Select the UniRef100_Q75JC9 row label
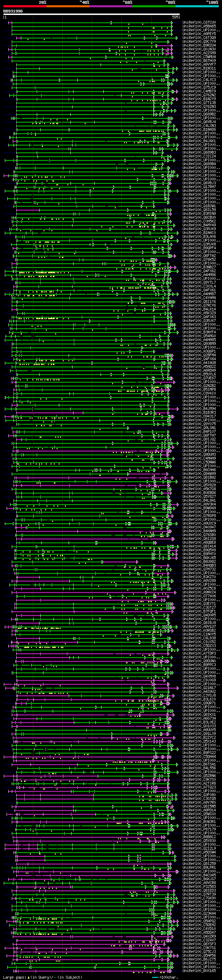The image size is (222, 980). point(199,88)
